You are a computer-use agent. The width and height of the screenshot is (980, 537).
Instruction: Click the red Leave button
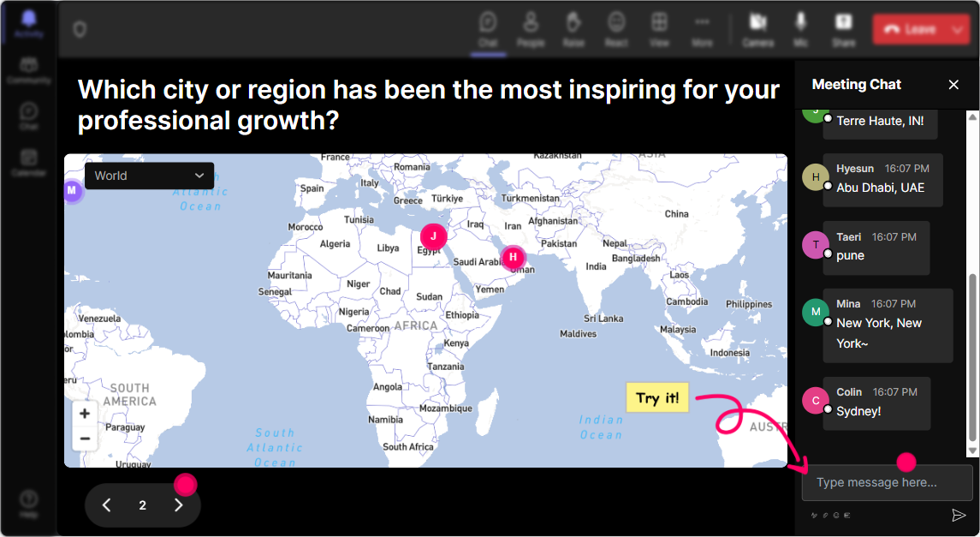[912, 29]
